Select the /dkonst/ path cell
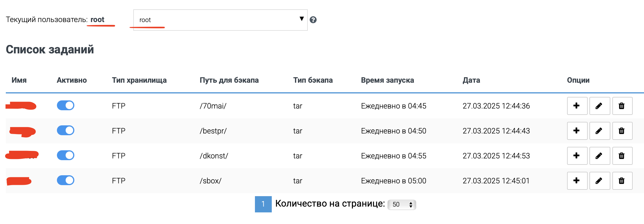Image resolution: width=644 pixels, height=224 pixels. [214, 156]
